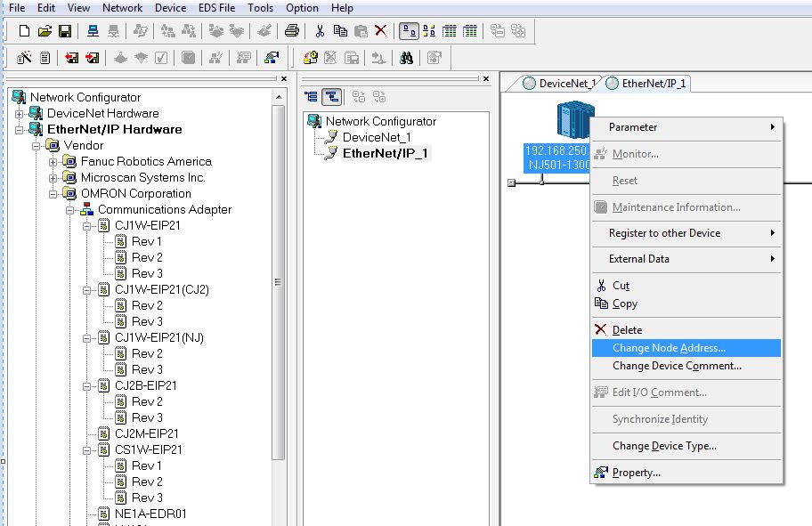Screen dimensions: 812x526
Task: Open the Tools menu
Action: point(260,8)
